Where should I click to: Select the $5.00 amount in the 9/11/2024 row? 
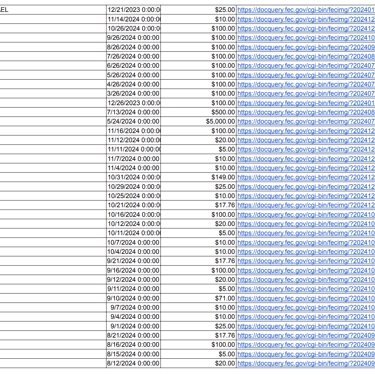[x=199, y=289]
